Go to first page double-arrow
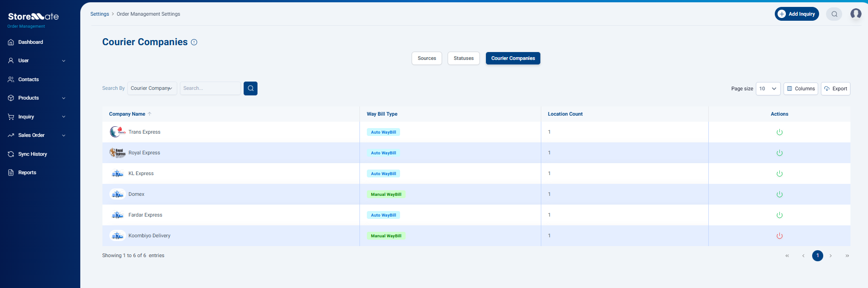 787,256
